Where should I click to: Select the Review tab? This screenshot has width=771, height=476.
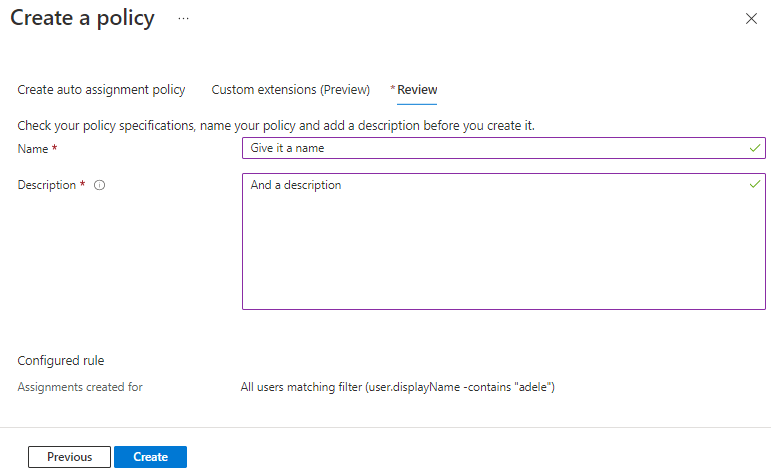point(416,90)
